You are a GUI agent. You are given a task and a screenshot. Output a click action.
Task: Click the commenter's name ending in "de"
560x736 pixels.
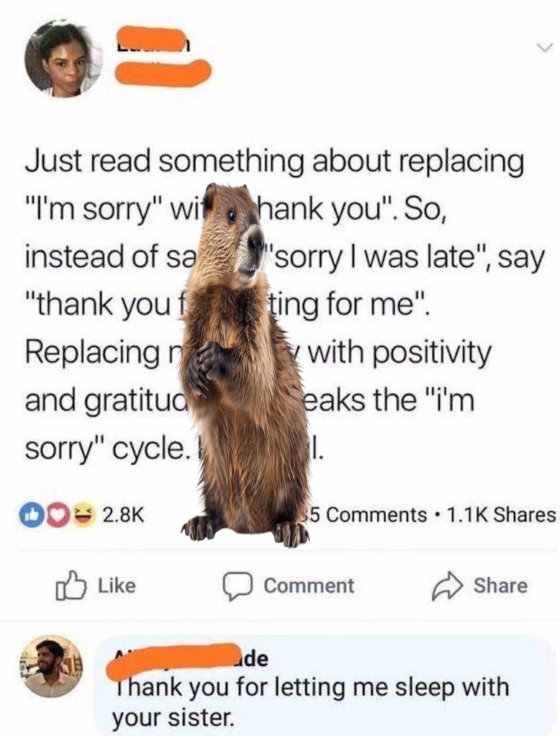[x=191, y=660]
